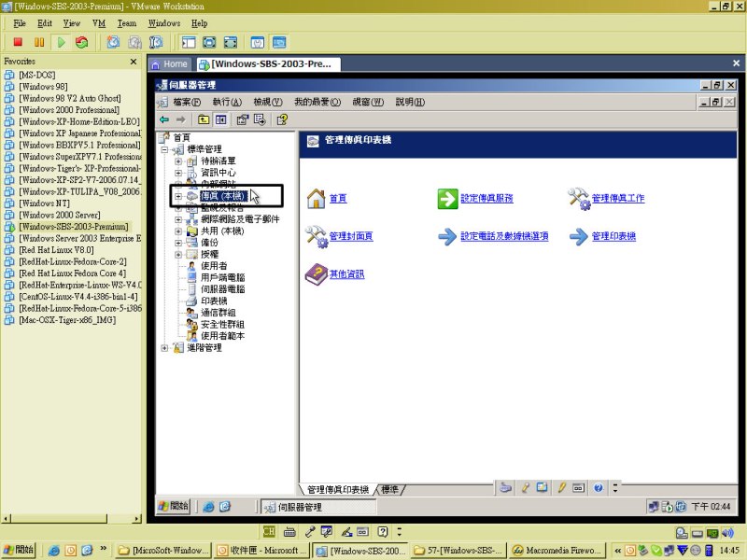Close the Favorites sidebar panel
747x560 pixels.
134,62
